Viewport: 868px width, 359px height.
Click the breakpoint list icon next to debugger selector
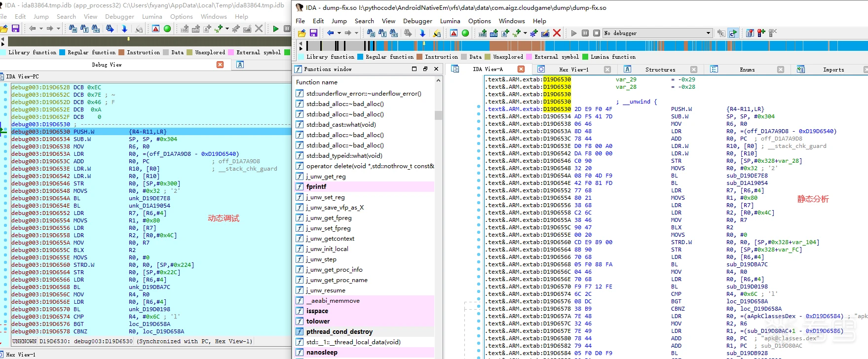point(750,33)
